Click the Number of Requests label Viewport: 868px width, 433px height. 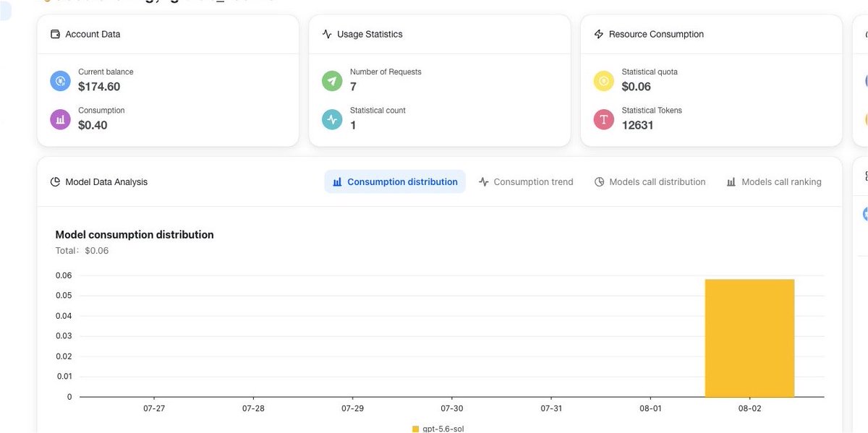click(386, 72)
